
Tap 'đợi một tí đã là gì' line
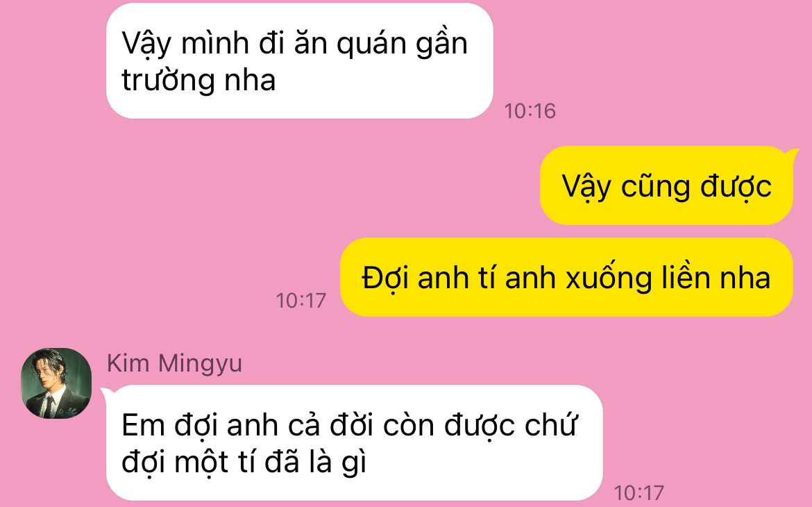coord(244,463)
